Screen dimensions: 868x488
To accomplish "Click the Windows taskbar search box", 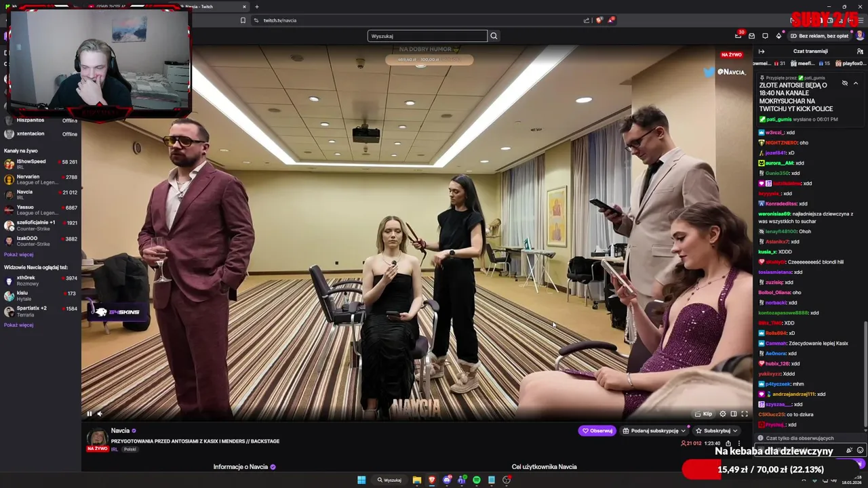I will [x=390, y=480].
